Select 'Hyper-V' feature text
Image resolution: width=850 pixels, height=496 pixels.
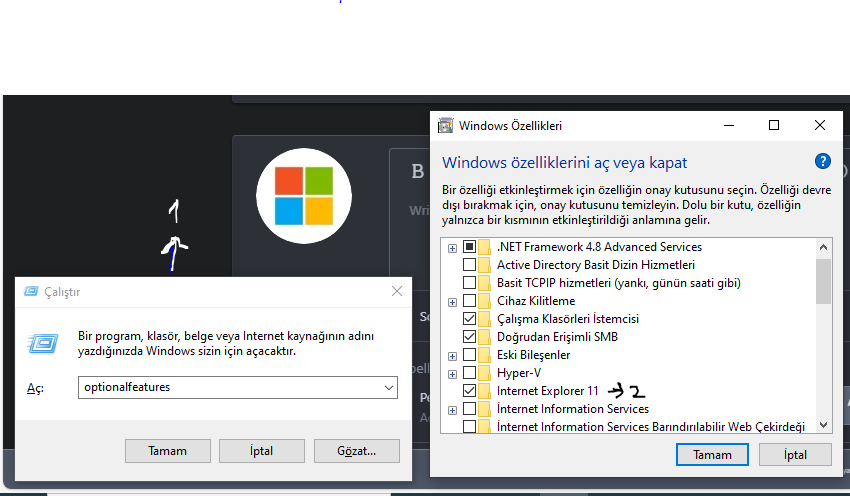[x=519, y=373]
